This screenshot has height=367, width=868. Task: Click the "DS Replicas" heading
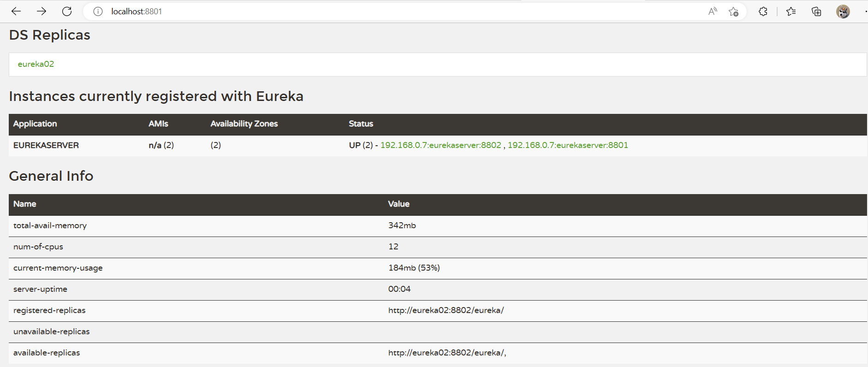click(50, 35)
